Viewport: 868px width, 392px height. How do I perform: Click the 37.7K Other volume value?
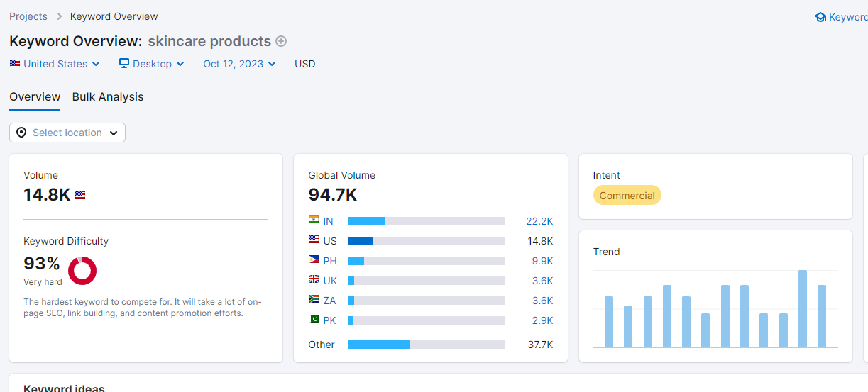[x=540, y=345]
